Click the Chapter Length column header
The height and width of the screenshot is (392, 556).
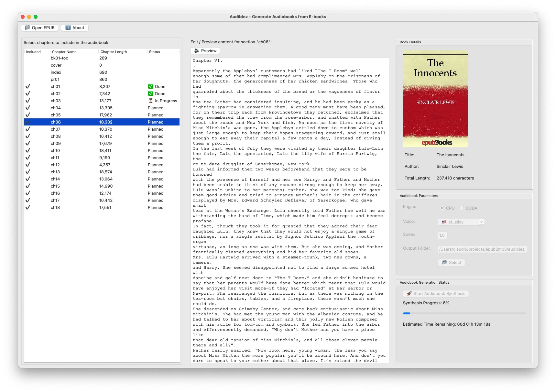coord(114,52)
